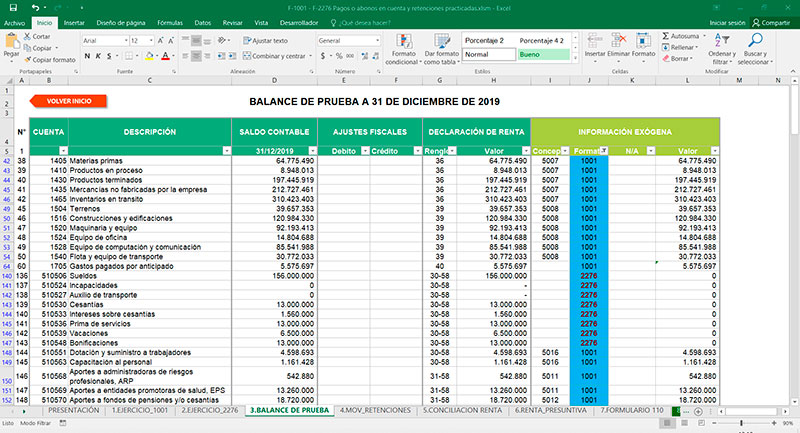Click the Copiar formato brush icon
The width and height of the screenshot is (800, 433).
click(28, 60)
